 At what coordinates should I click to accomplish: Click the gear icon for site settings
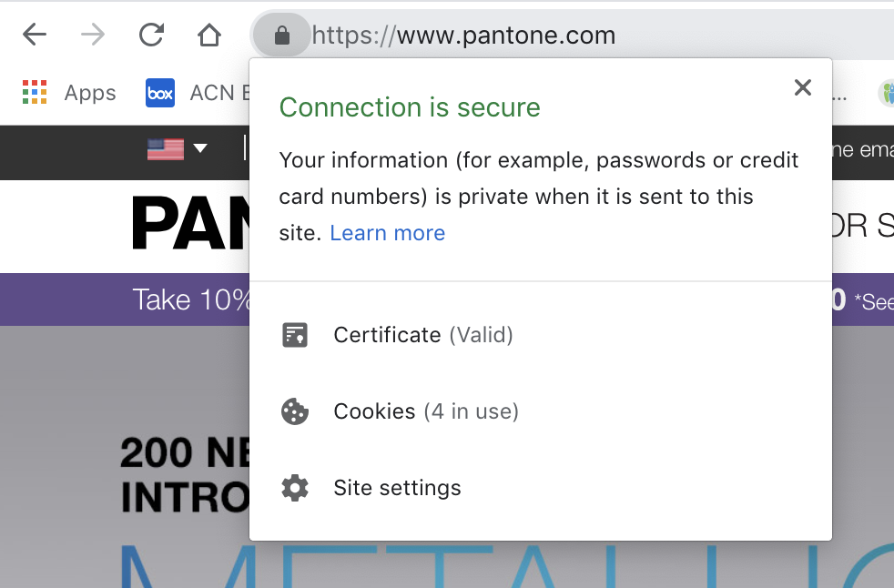click(295, 488)
